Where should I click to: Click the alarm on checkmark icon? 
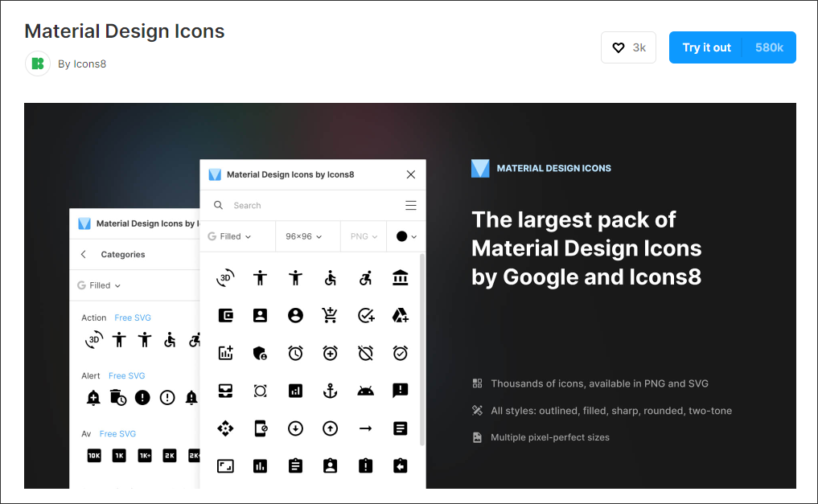[x=400, y=353]
